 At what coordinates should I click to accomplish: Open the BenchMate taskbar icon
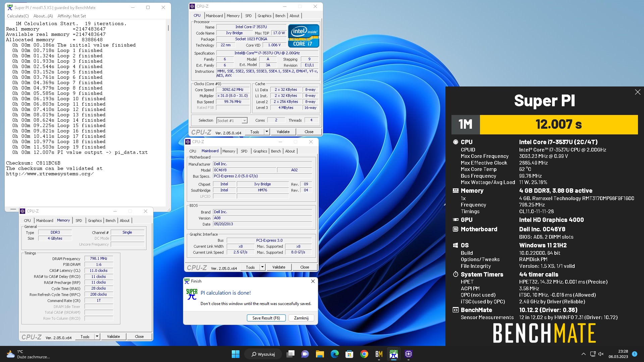tap(379, 354)
